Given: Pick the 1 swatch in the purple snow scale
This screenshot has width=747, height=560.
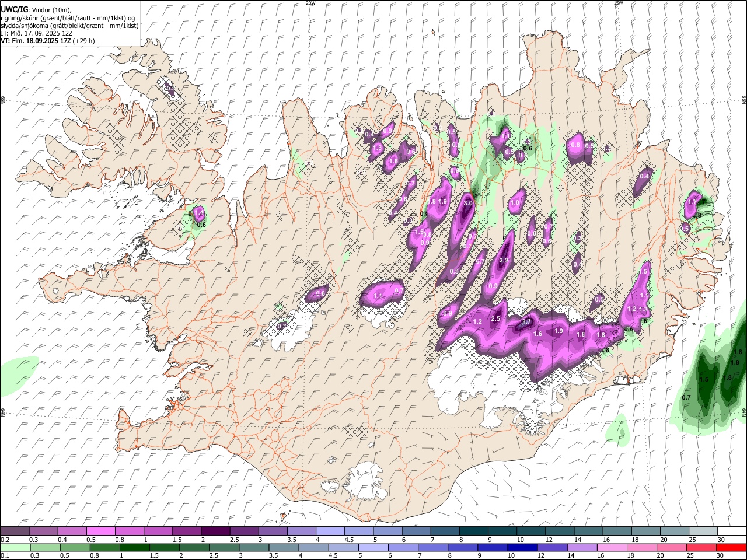Looking at the screenshot, I should [158, 531].
